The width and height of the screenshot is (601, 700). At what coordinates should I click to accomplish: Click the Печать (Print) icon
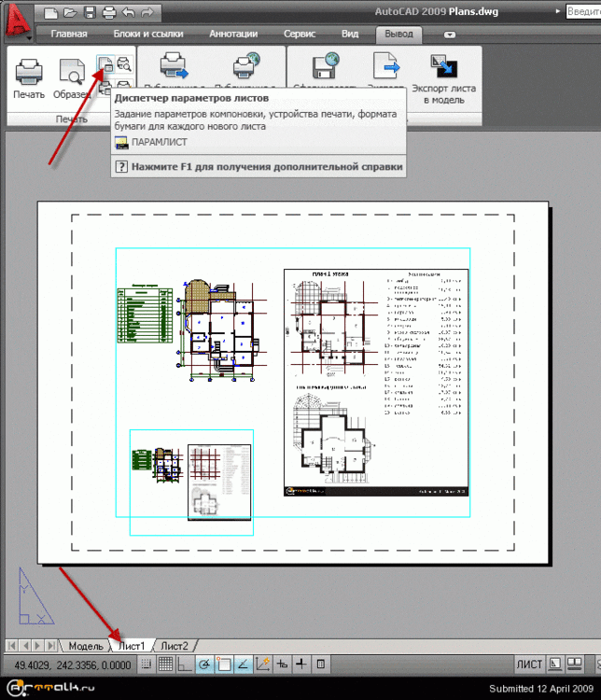(29, 77)
